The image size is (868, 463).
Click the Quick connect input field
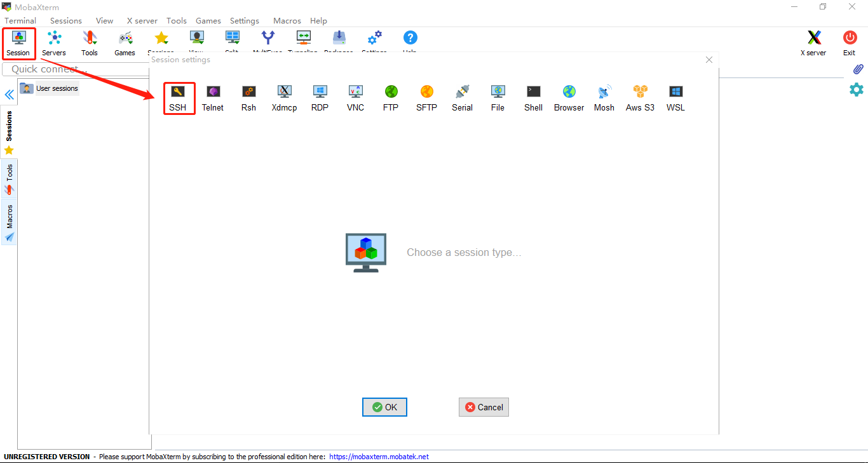point(76,69)
